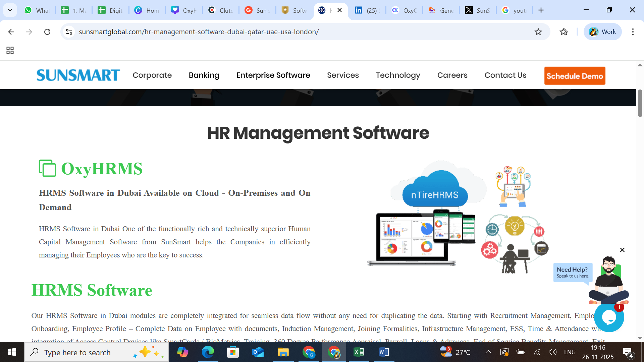Go back to previous page
Screen dimensions: 644x362
click(11, 32)
